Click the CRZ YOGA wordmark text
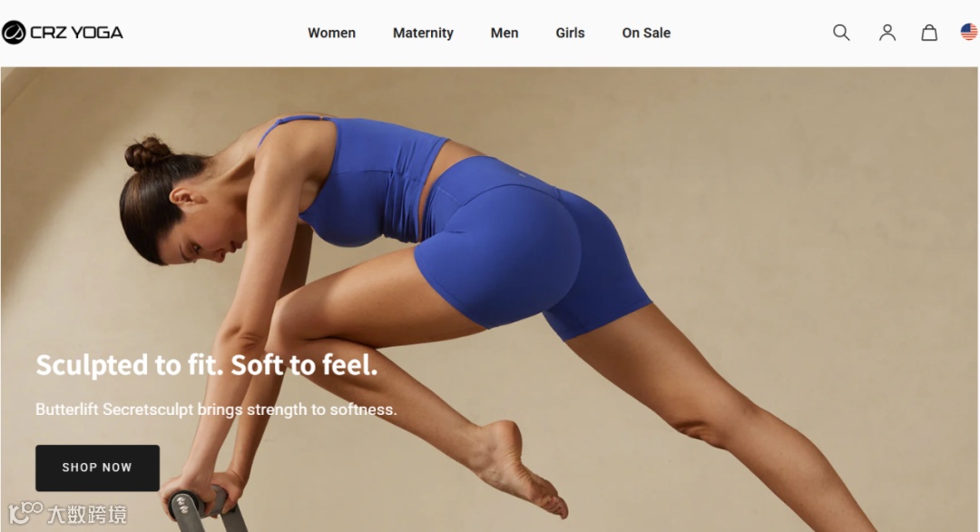Image resolution: width=980 pixels, height=532 pixels. coord(76,33)
